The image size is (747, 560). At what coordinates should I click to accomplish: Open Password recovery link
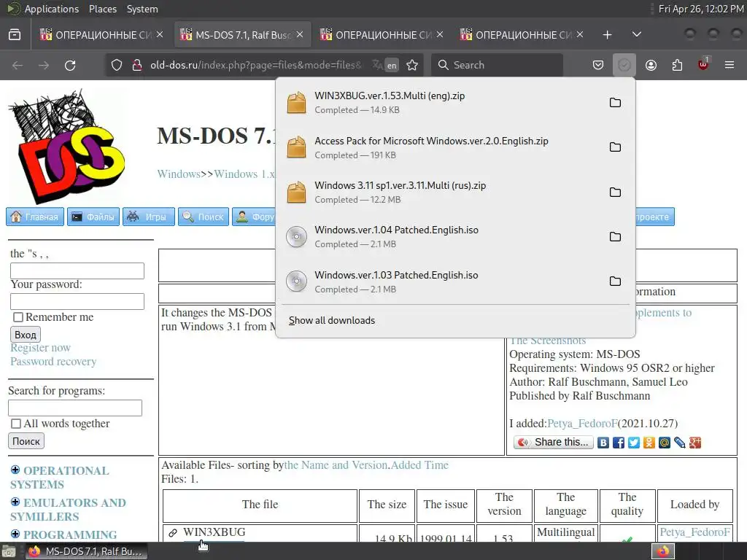coord(53,362)
